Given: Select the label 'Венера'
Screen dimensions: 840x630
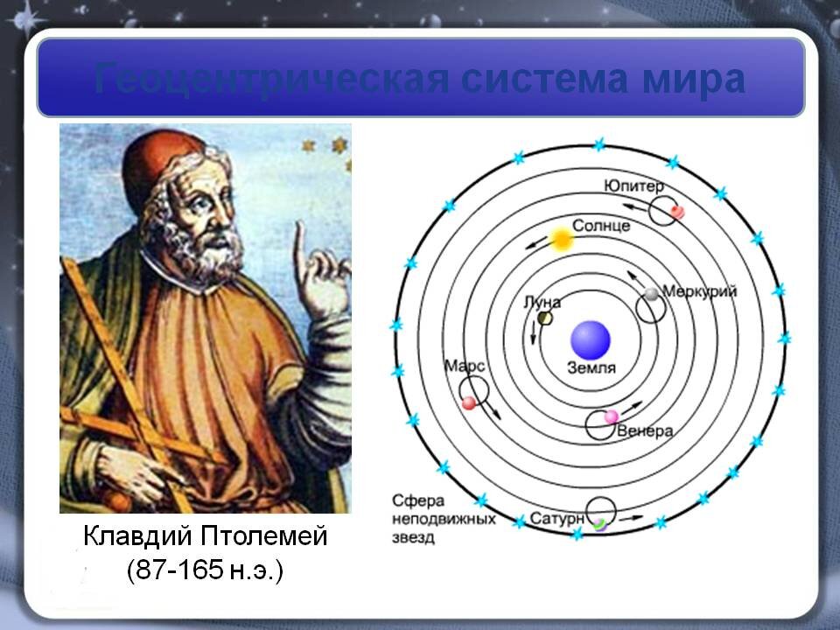Looking at the screenshot, I should 645,430.
